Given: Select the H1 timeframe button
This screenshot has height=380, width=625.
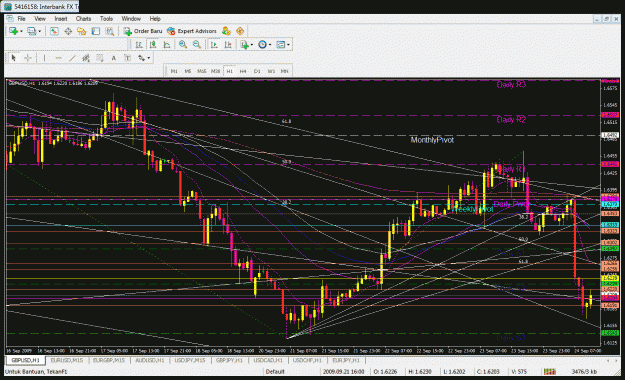Looking at the screenshot, I should point(230,71).
